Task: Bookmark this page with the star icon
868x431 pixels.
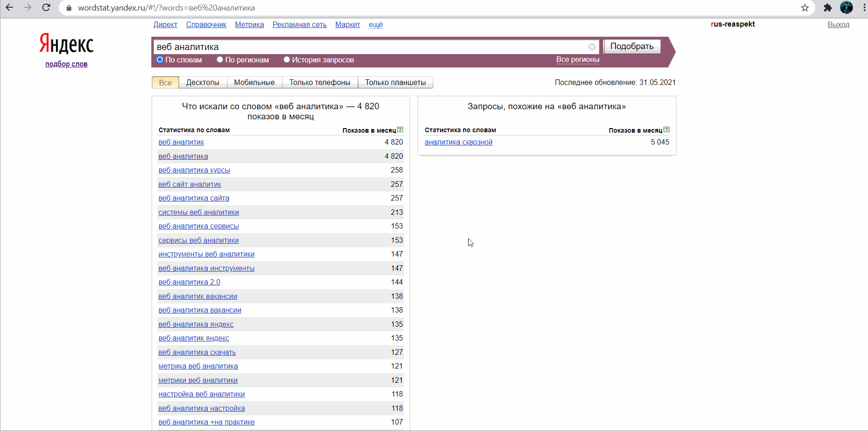Action: coord(805,8)
